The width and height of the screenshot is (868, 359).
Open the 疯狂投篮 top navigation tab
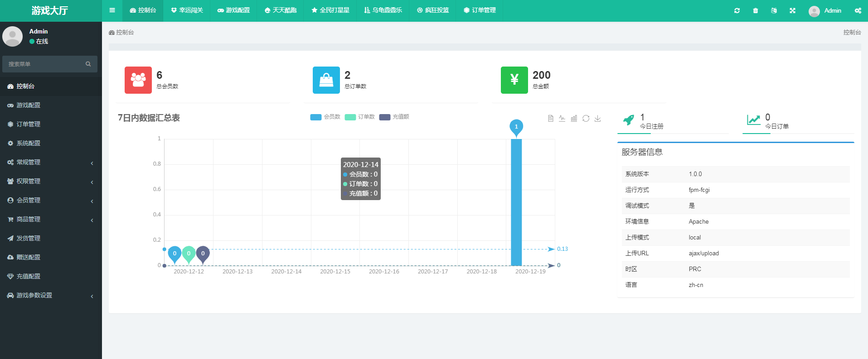pyautogui.click(x=433, y=10)
